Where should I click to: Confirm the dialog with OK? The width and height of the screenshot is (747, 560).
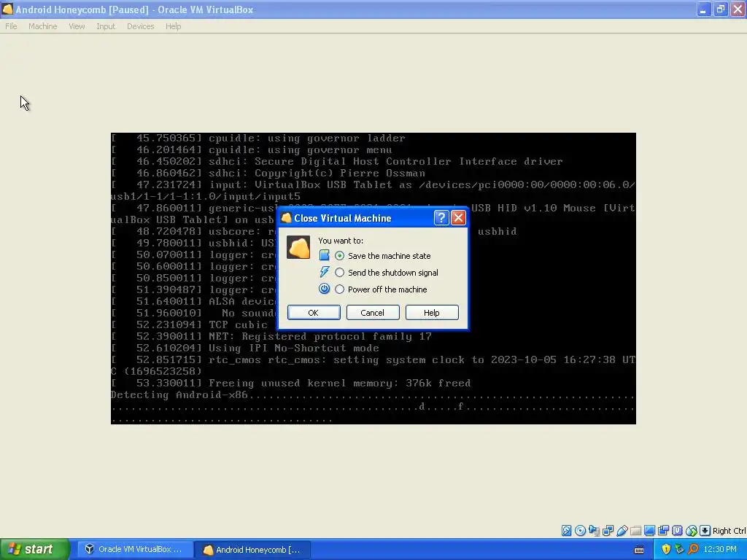(x=314, y=312)
